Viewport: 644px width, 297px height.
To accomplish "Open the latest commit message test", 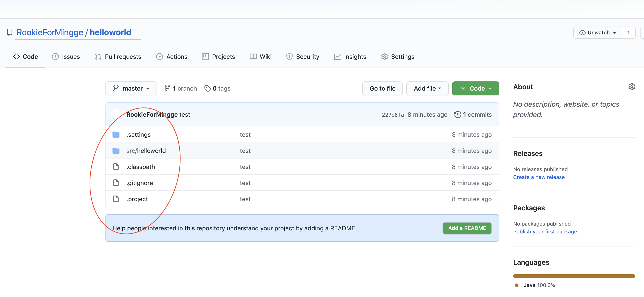I will click(185, 114).
